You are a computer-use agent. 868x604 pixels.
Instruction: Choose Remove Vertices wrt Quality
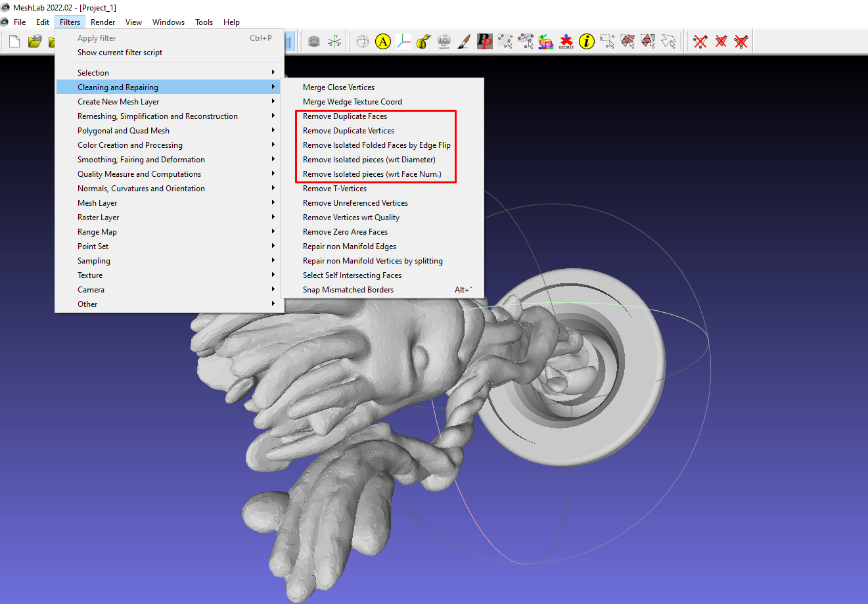[382, 218]
